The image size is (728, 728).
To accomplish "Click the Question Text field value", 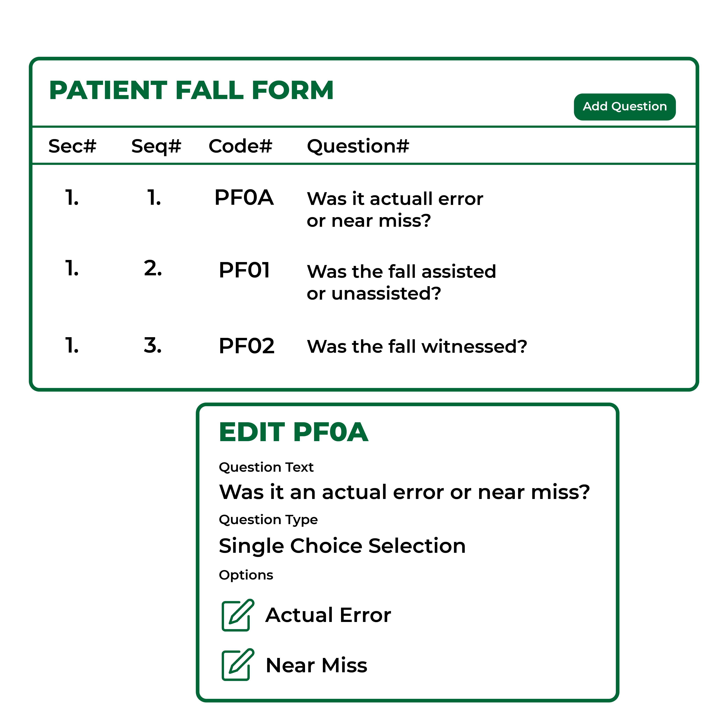I will [x=404, y=492].
